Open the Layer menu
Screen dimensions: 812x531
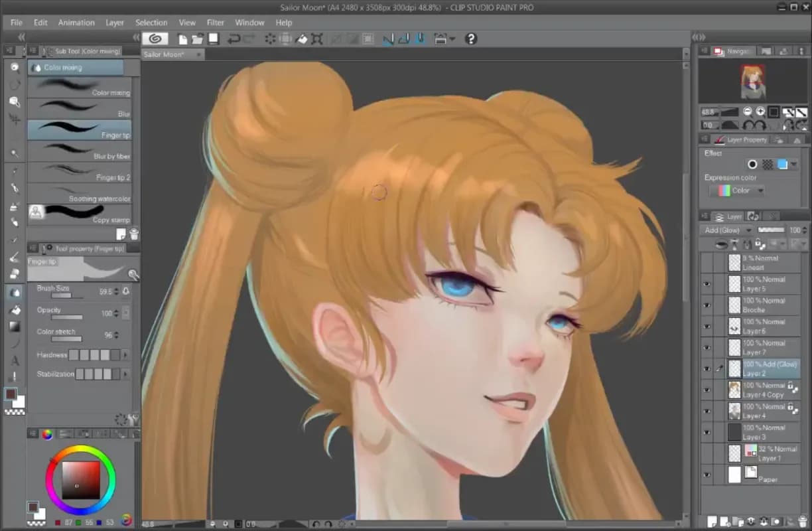115,23
